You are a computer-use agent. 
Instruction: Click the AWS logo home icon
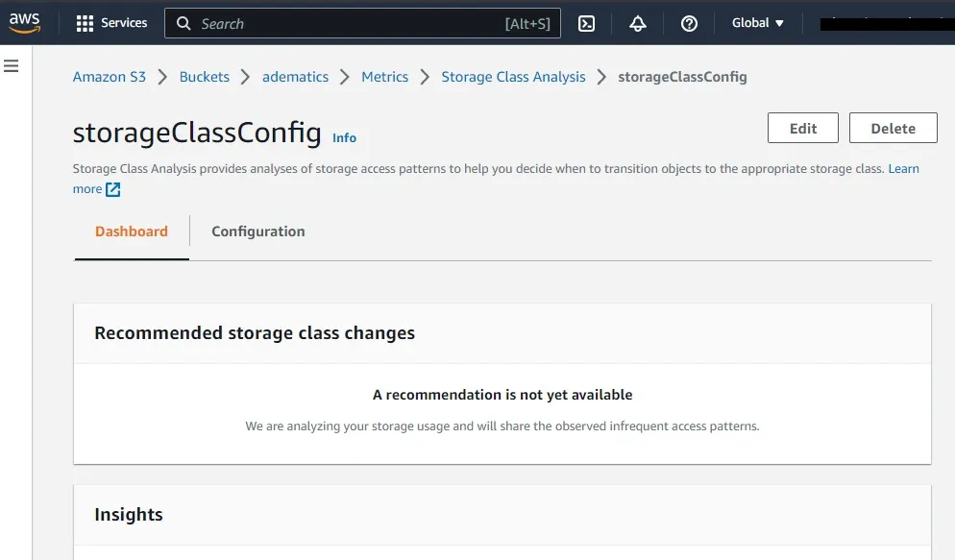[25, 23]
